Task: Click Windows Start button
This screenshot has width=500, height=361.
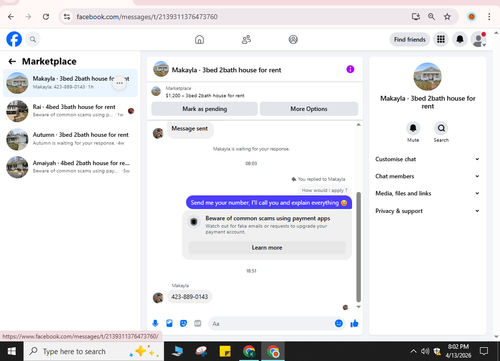Action: point(12,351)
